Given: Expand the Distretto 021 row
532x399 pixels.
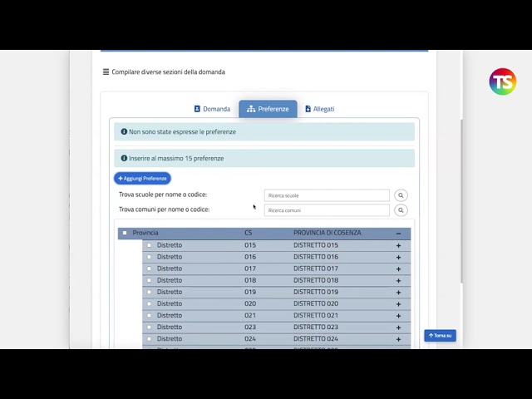Looking at the screenshot, I should pyautogui.click(x=398, y=316).
